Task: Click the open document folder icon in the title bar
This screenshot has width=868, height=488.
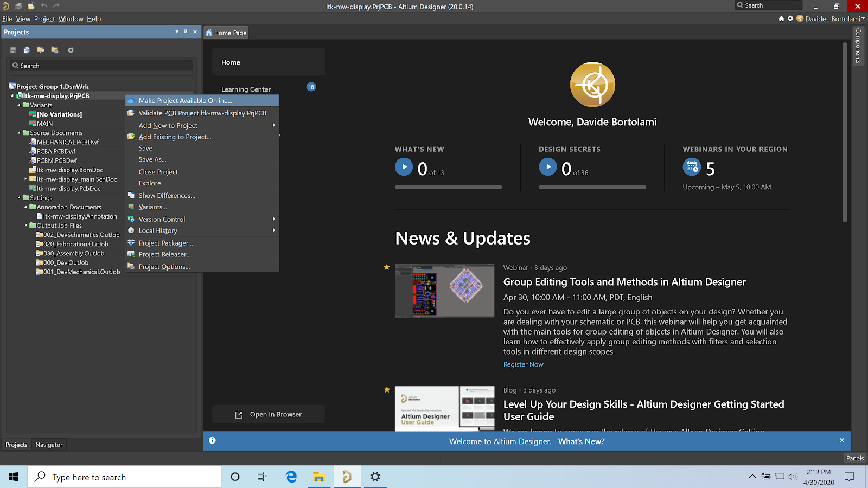Action: click(31, 6)
